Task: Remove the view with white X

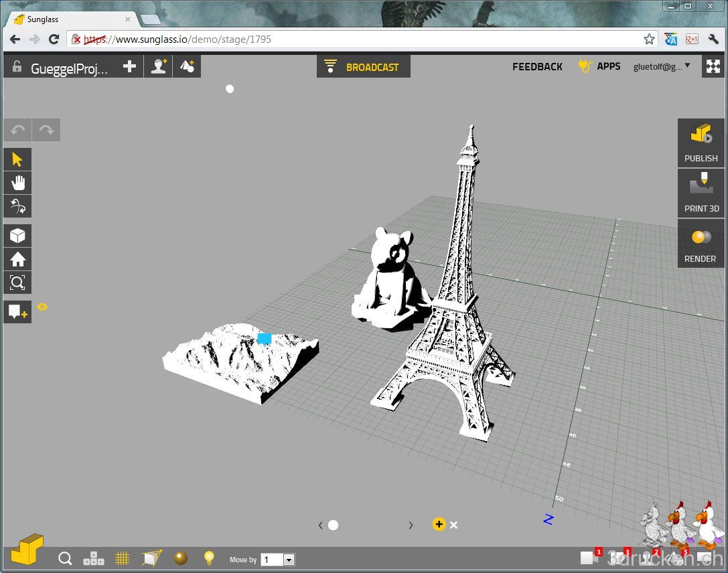Action: pos(453,525)
